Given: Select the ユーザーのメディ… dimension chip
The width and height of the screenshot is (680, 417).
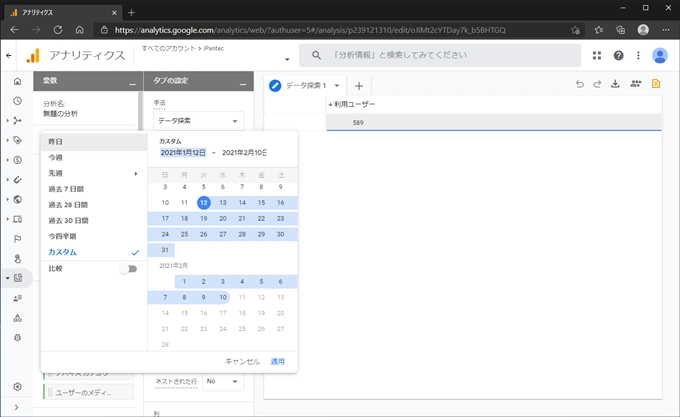Looking at the screenshot, I should click(x=89, y=392).
